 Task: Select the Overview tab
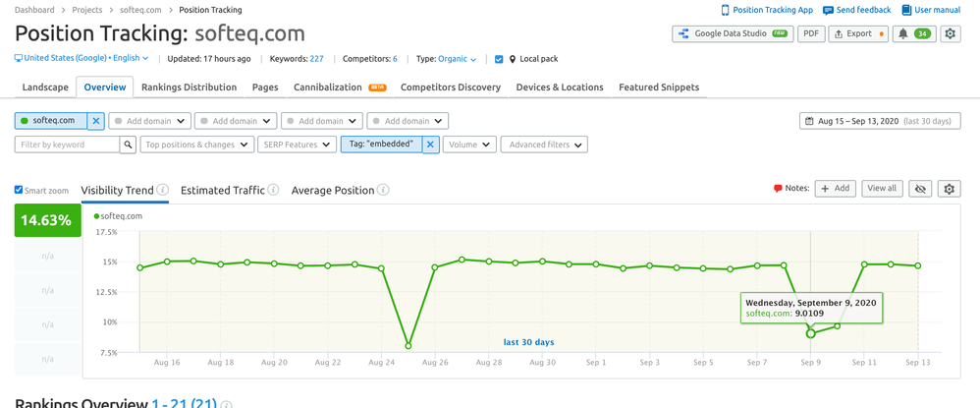click(105, 87)
